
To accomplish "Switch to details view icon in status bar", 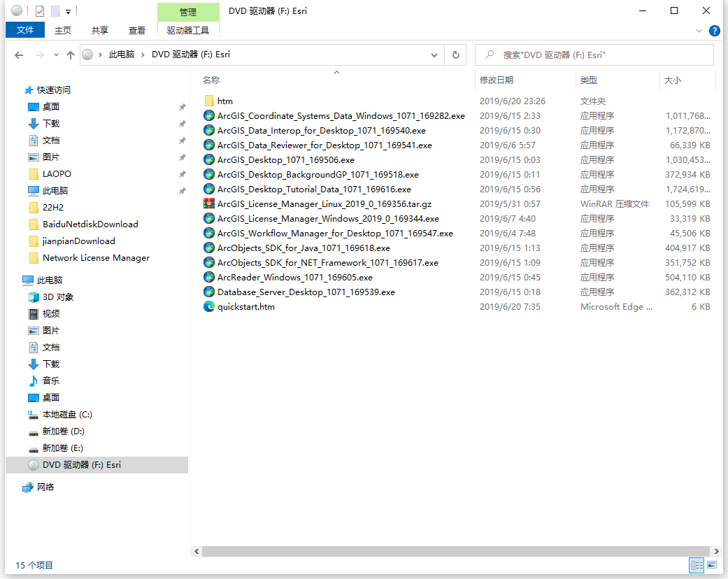I will (697, 565).
